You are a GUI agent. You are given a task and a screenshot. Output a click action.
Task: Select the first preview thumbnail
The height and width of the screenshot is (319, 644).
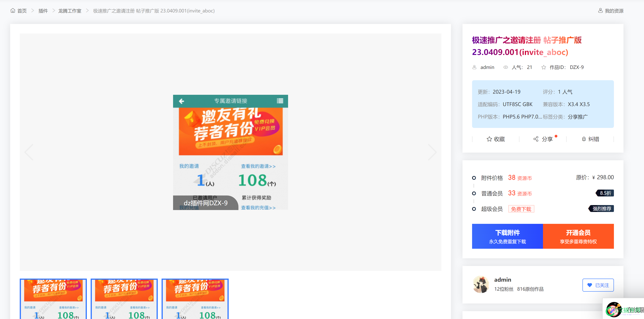click(x=53, y=299)
